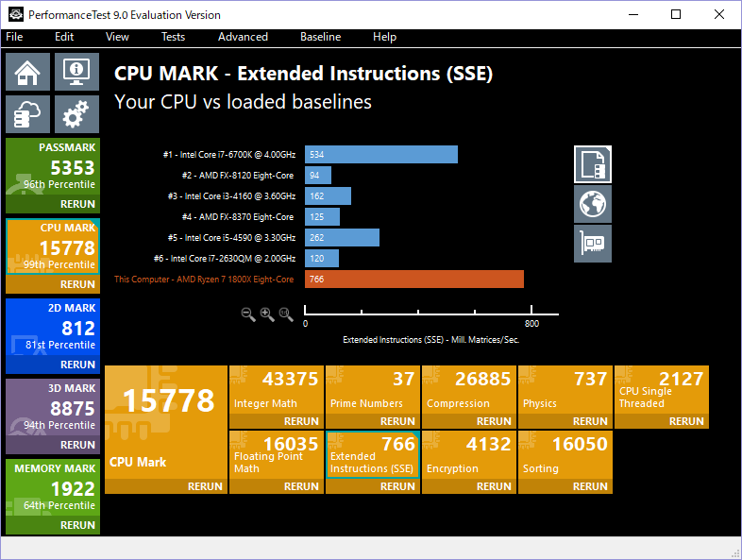Click 'Extended Instructions (SSE) - Mill. Matrices/Sec.' axis label

tap(431, 339)
